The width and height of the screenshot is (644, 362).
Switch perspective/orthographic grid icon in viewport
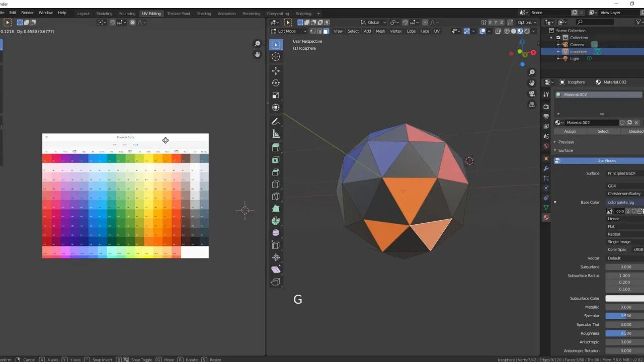click(532, 105)
